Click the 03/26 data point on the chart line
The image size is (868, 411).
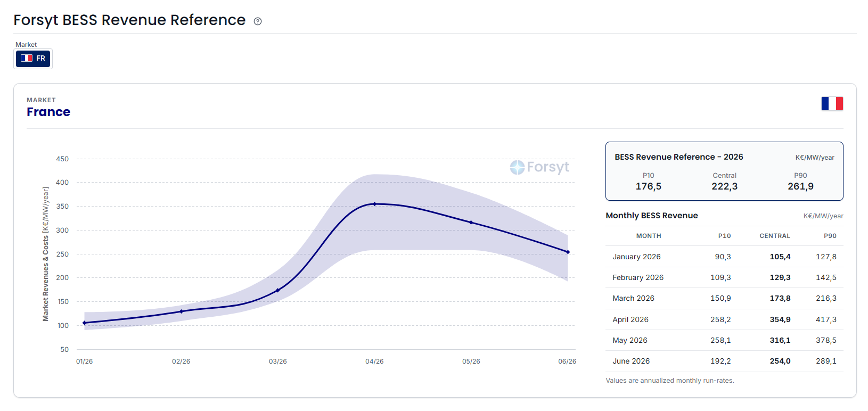[277, 291]
